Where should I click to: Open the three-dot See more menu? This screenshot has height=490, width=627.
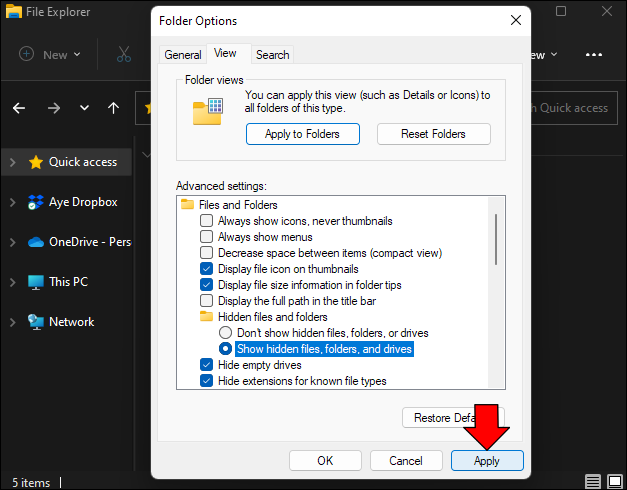594,55
